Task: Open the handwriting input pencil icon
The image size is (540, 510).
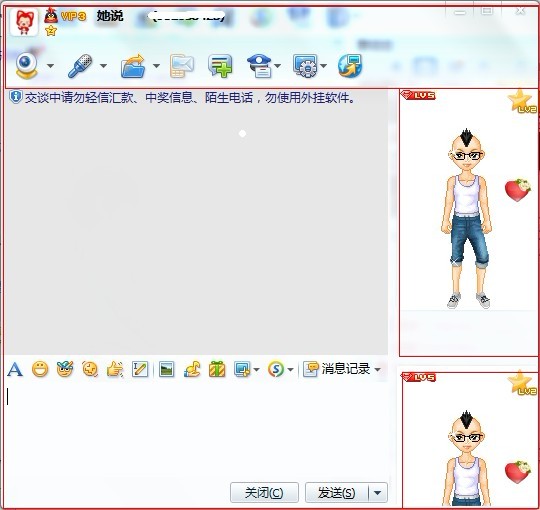Action: pyautogui.click(x=140, y=369)
